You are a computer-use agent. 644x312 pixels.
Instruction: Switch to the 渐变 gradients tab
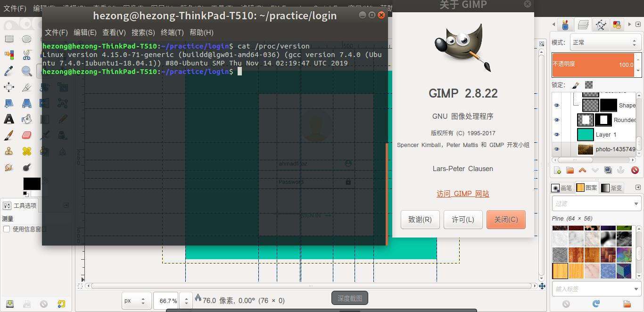pos(612,188)
